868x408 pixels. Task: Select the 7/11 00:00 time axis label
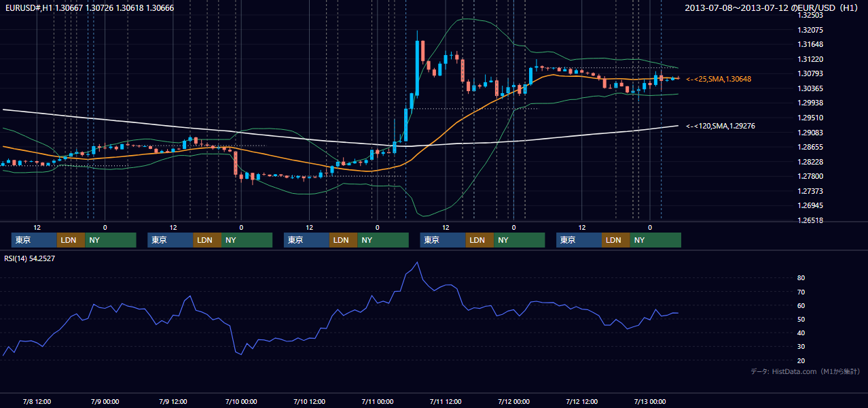click(377, 401)
